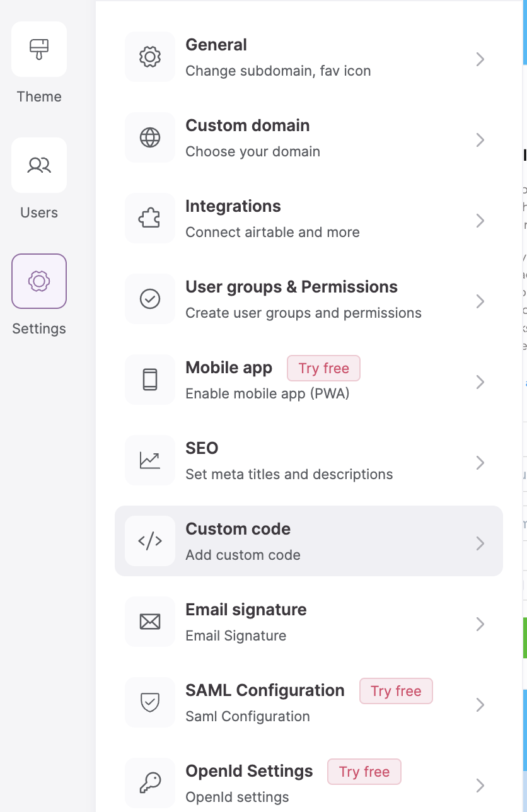Image resolution: width=527 pixels, height=812 pixels.
Task: Click the Custom domain globe icon
Action: (150, 137)
